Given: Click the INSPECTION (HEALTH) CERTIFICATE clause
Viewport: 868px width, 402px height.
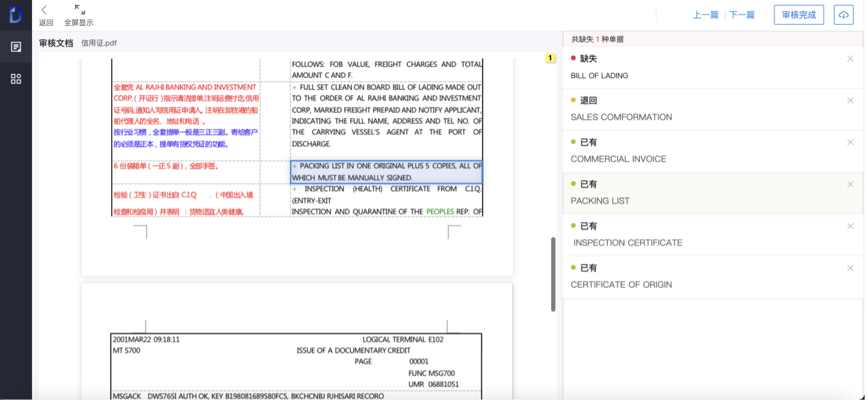Looking at the screenshot, I should point(387,200).
